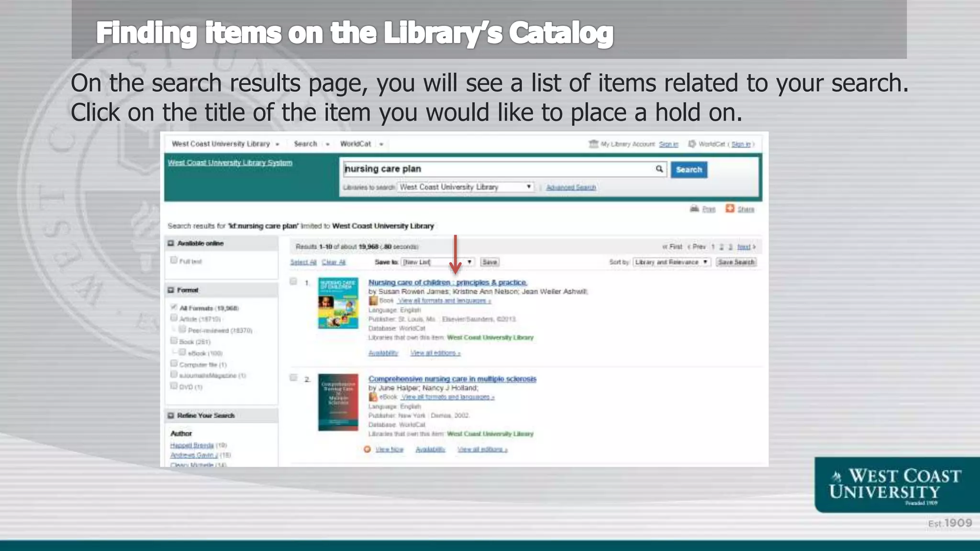Check the Book format filter
Screen dimensions: 980x551
click(174, 341)
